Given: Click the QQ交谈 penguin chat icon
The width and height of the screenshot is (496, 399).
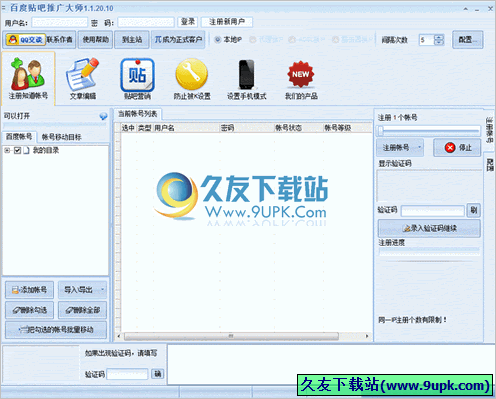Looking at the screenshot, I should 26,40.
